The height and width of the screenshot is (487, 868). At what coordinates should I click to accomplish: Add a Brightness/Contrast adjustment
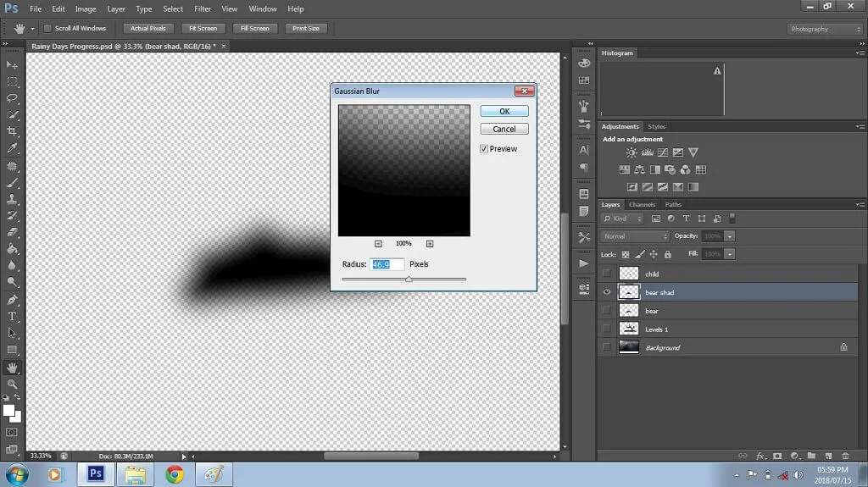pyautogui.click(x=631, y=152)
